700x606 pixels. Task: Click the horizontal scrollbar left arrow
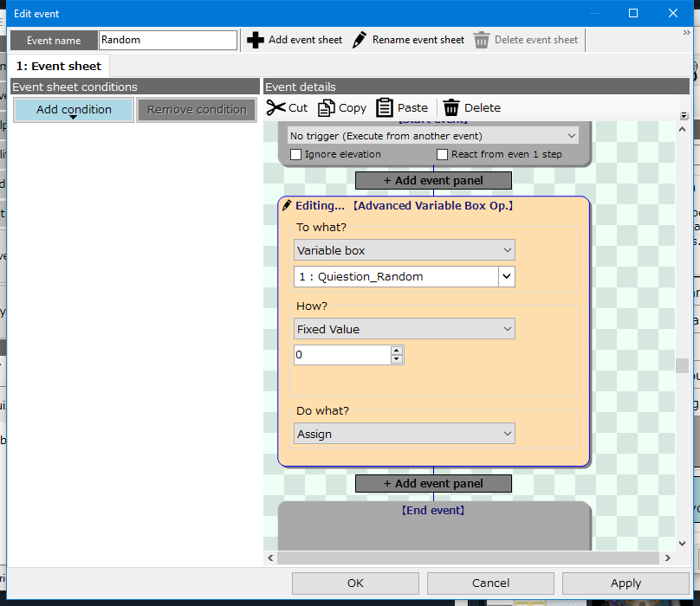[270, 558]
